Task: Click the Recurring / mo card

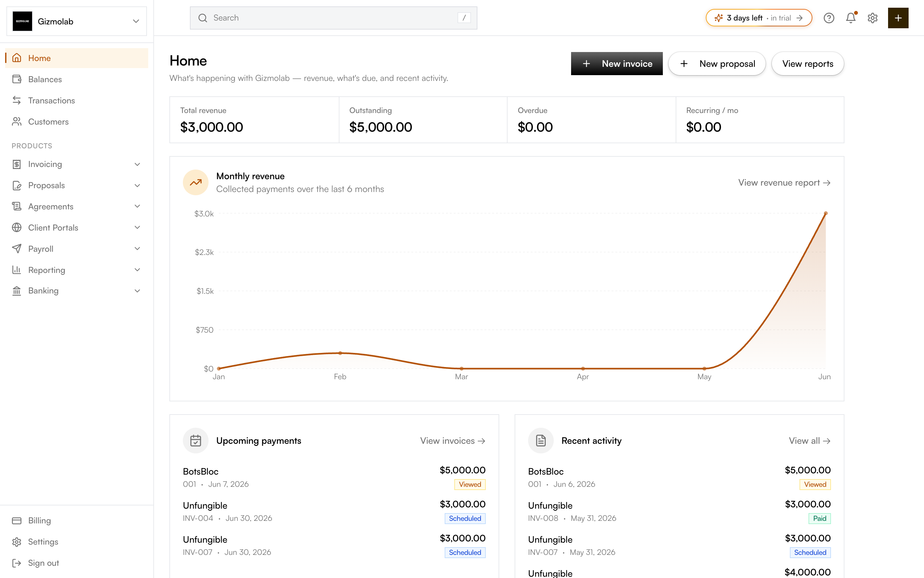Action: [760, 120]
